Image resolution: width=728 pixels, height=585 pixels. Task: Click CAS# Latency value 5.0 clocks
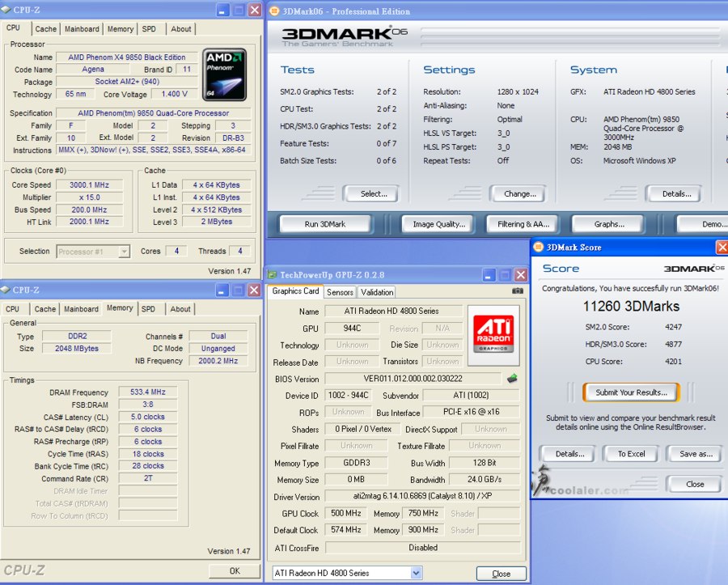[148, 417]
